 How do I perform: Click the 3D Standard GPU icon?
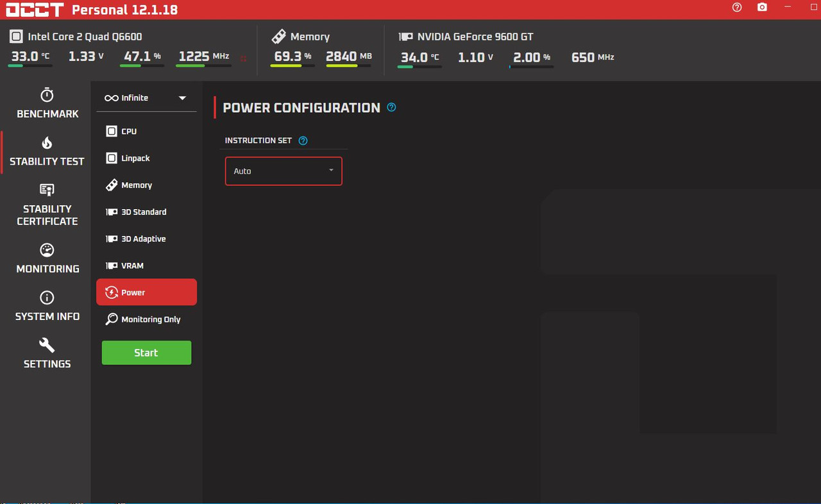111,212
